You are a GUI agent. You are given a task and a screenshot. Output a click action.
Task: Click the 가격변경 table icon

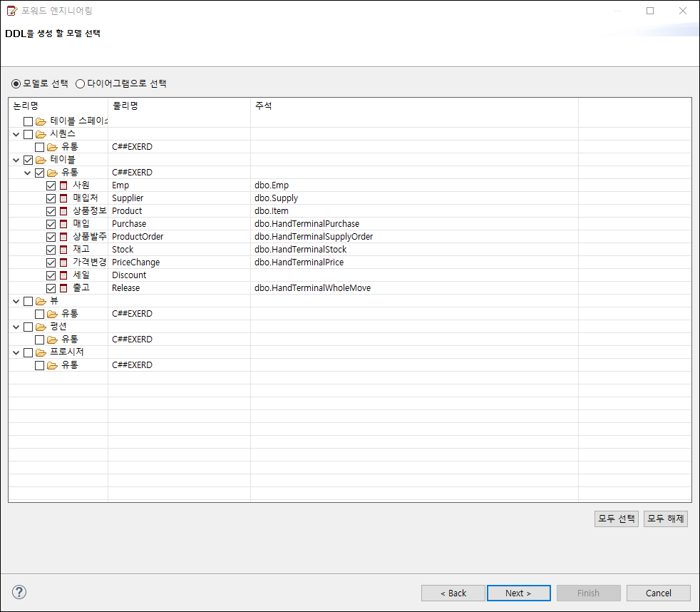click(x=63, y=262)
